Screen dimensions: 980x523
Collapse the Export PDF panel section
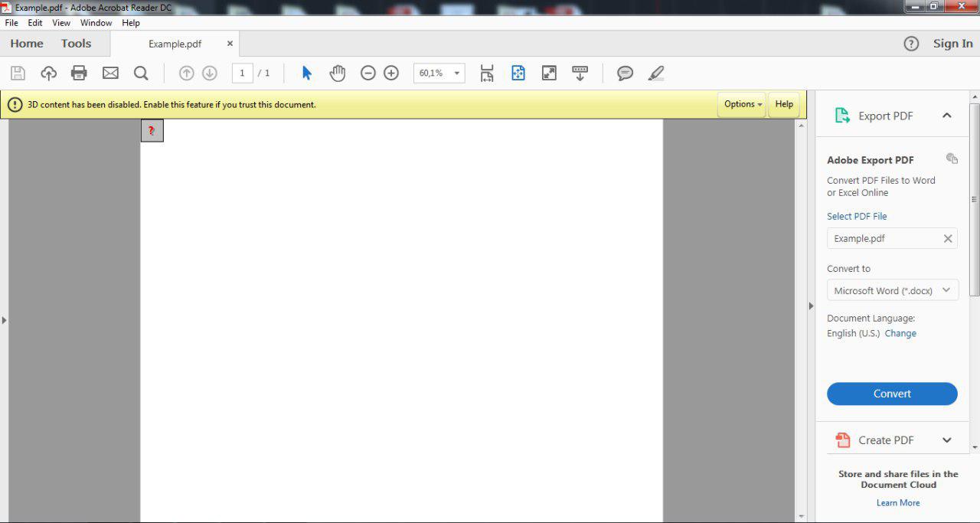tap(946, 116)
